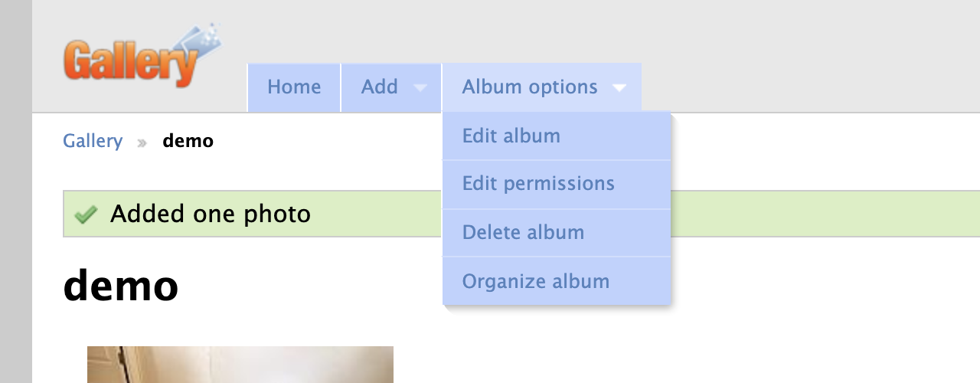Click the Album options menu label
This screenshot has height=383, width=980.
pyautogui.click(x=530, y=87)
